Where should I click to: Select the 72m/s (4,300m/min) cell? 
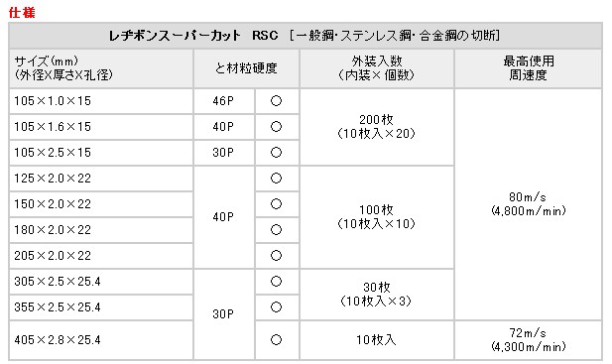pos(529,340)
